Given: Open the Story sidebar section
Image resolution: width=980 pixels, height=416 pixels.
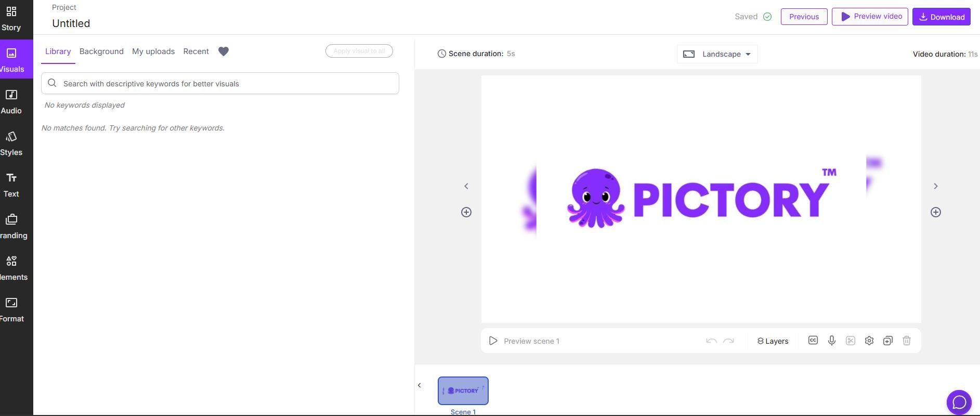Looking at the screenshot, I should coord(11,19).
